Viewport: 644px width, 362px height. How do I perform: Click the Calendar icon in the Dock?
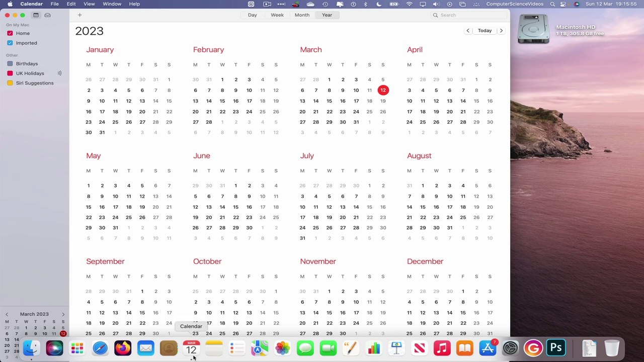tap(191, 348)
